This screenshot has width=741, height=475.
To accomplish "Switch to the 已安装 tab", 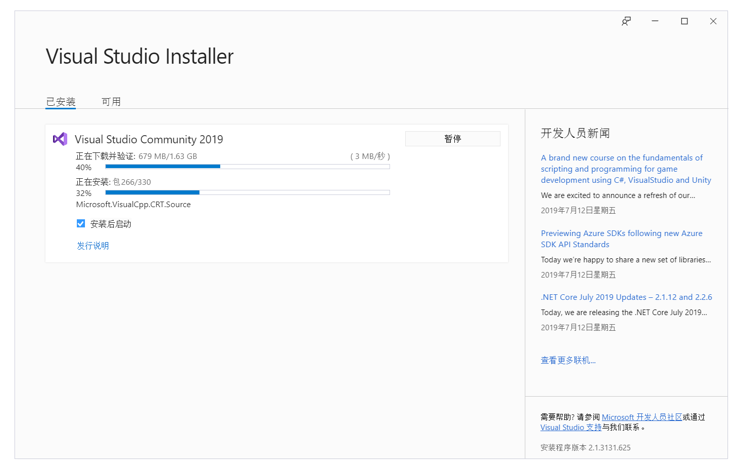I will (60, 102).
